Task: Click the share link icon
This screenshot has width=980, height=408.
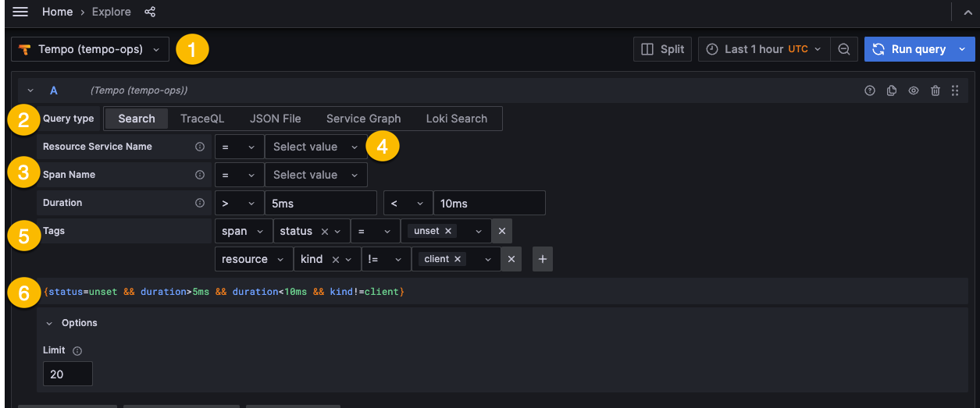Action: (150, 12)
